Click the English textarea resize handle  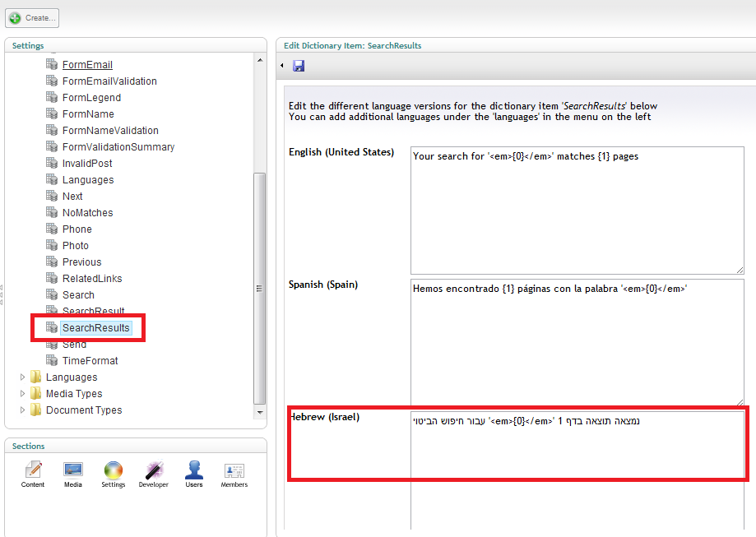coord(740,271)
